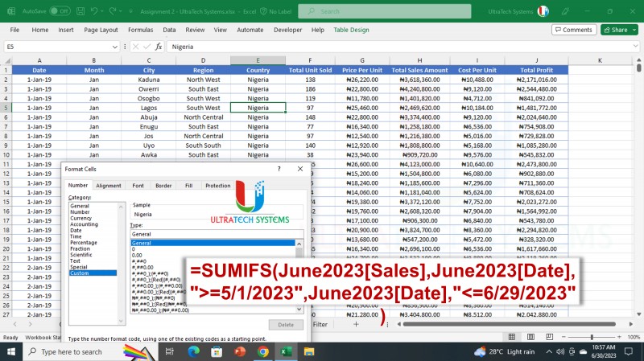Add a new sheet with plus icon
This screenshot has width=644, height=361.
pyautogui.click(x=356, y=324)
